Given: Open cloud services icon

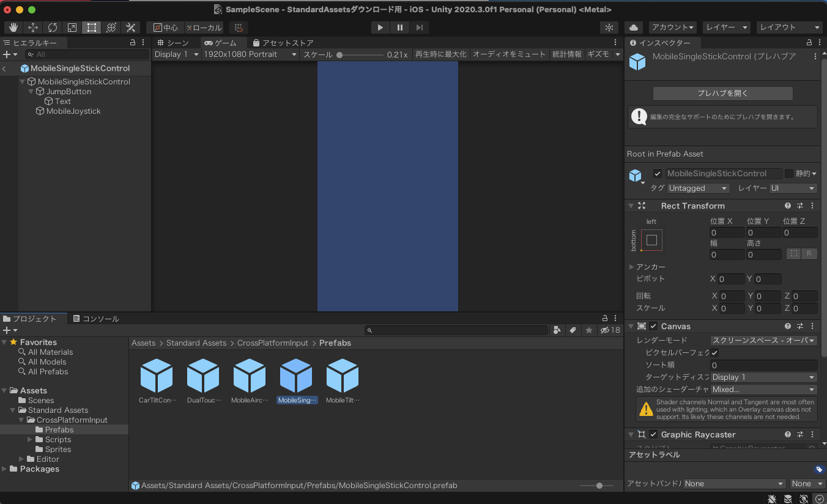Looking at the screenshot, I should (x=634, y=28).
